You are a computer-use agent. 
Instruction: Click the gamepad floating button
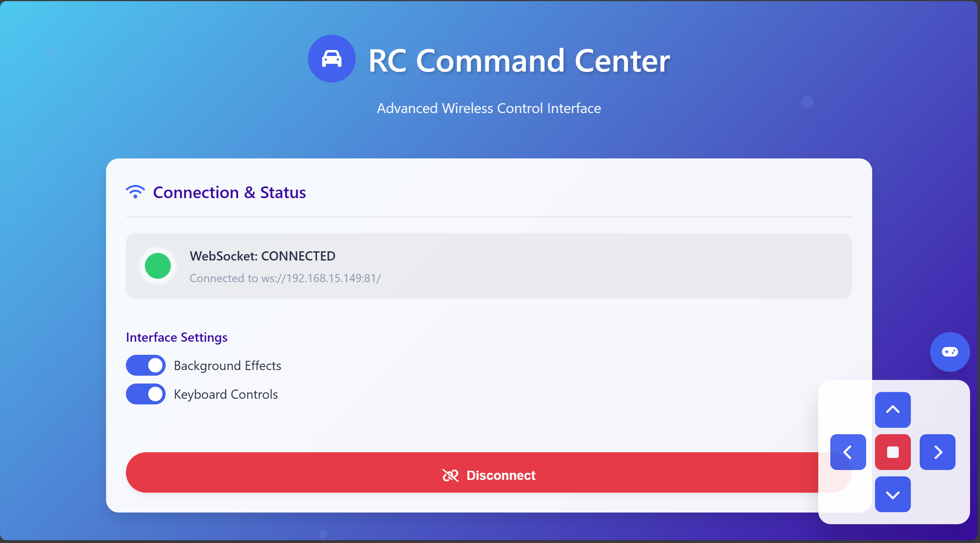pos(949,352)
